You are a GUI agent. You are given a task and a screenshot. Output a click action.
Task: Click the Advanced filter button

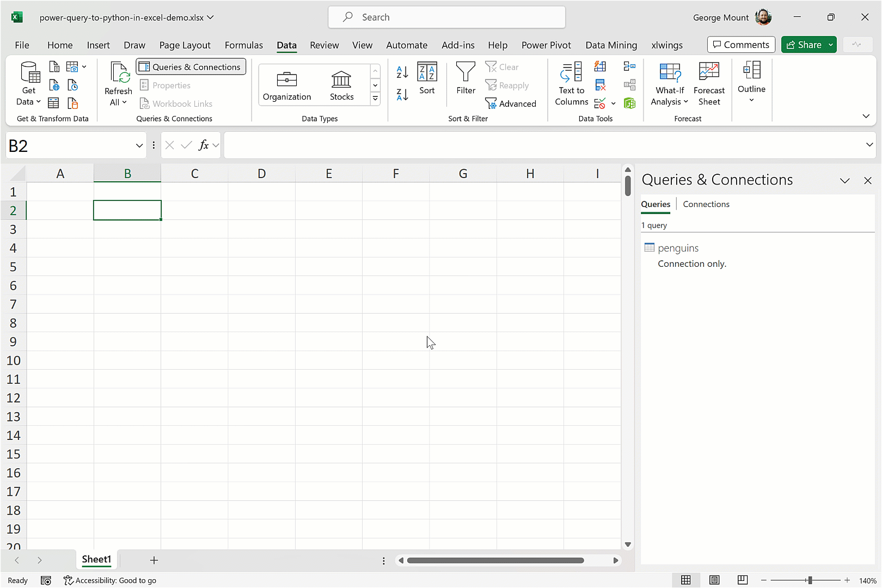click(x=511, y=103)
